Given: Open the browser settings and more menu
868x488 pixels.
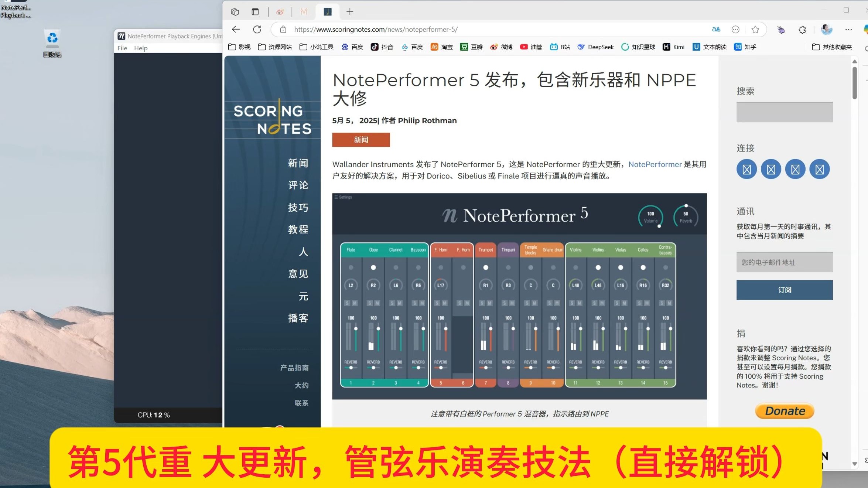Looking at the screenshot, I should tap(848, 30).
